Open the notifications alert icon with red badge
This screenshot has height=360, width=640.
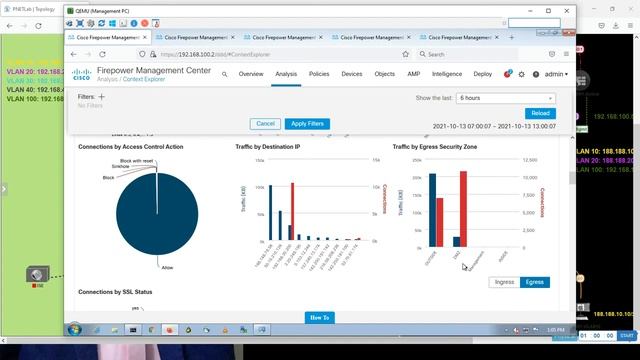(507, 74)
